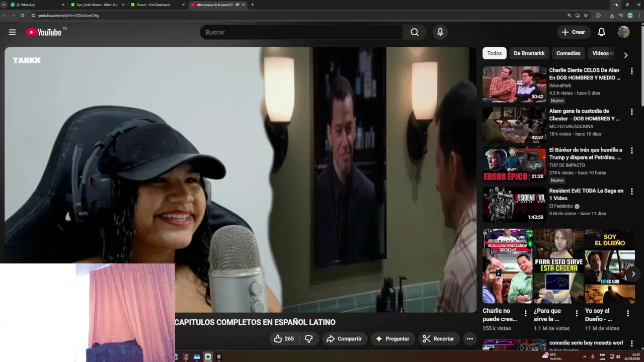Image resolution: width=644 pixels, height=362 pixels.
Task: Go back in browser history
Action: click(x=5, y=16)
